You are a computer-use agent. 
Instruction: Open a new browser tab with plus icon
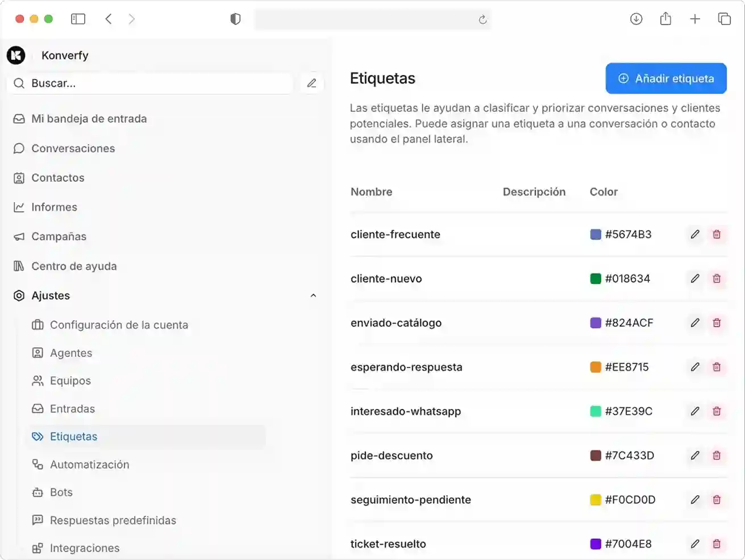click(x=695, y=19)
